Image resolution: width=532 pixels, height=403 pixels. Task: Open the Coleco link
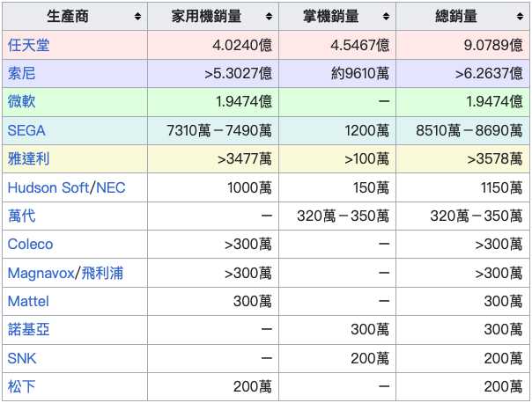pyautogui.click(x=30, y=244)
